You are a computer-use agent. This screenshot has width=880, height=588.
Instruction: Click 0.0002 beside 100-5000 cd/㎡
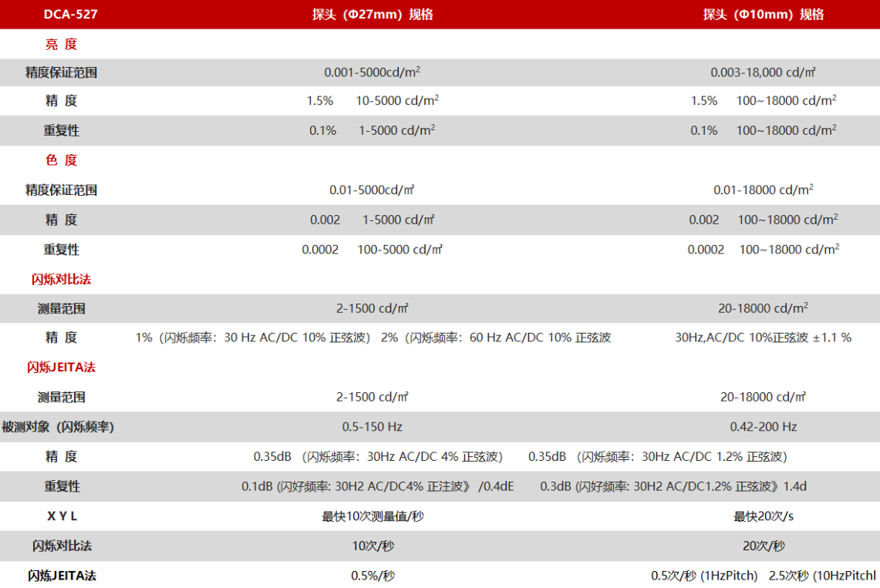(x=320, y=250)
